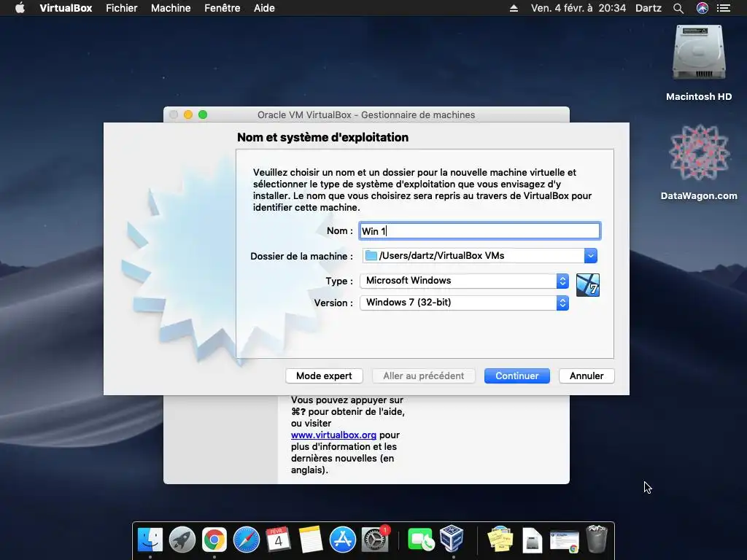The image size is (747, 560).
Task: Open the VirtualBox application menu
Action: (66, 8)
